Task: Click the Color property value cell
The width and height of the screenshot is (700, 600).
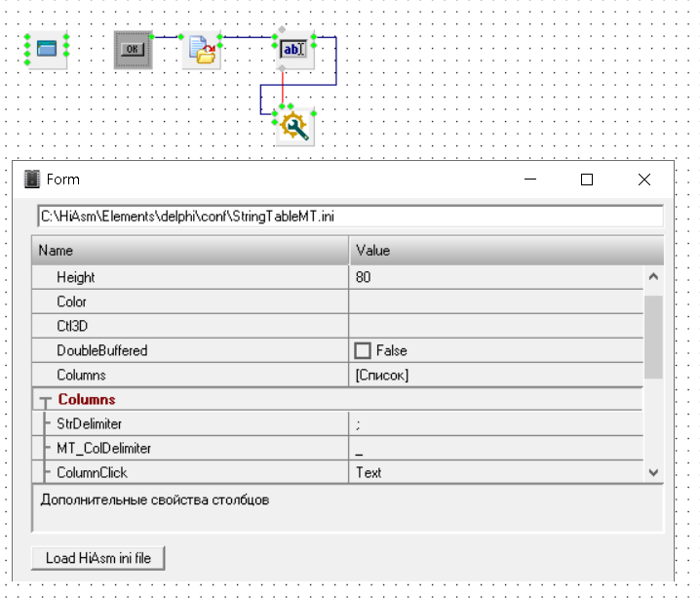Action: pyautogui.click(x=495, y=301)
